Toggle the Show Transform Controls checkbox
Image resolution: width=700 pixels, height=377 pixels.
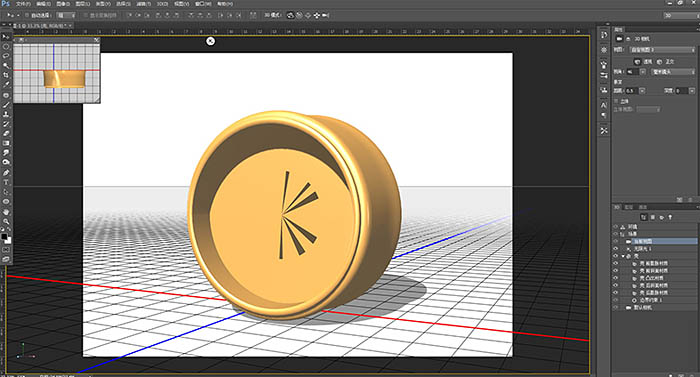point(85,15)
